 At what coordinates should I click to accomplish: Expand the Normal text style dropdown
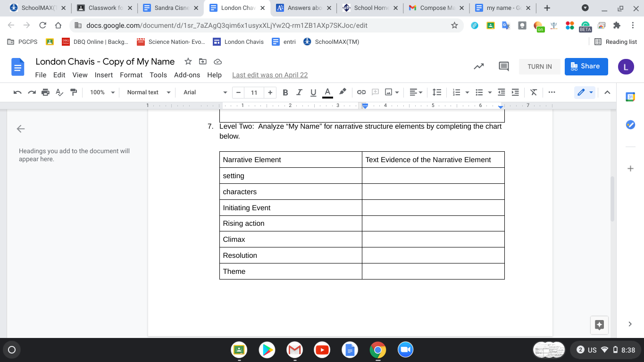pos(148,92)
